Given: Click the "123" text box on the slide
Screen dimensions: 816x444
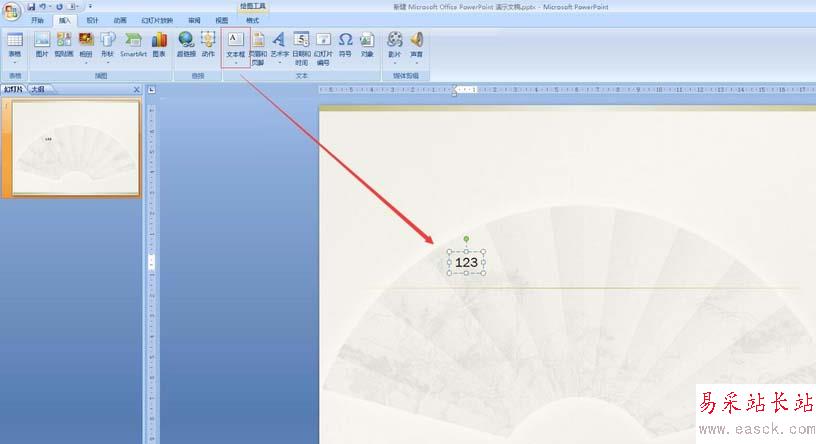Looking at the screenshot, I should pyautogui.click(x=466, y=262).
